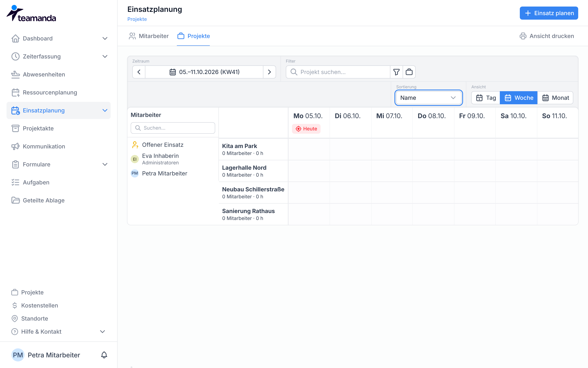Switch to the Mitarbeiter tab
Screen dimensions: 588x368
coord(149,36)
